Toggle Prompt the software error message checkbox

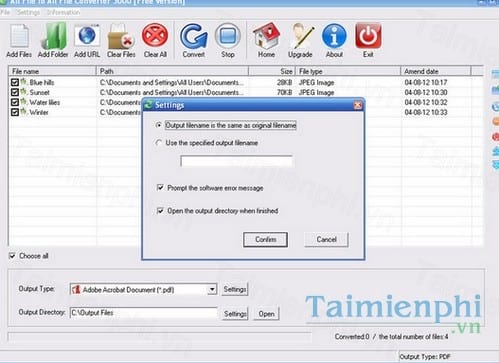(x=160, y=188)
